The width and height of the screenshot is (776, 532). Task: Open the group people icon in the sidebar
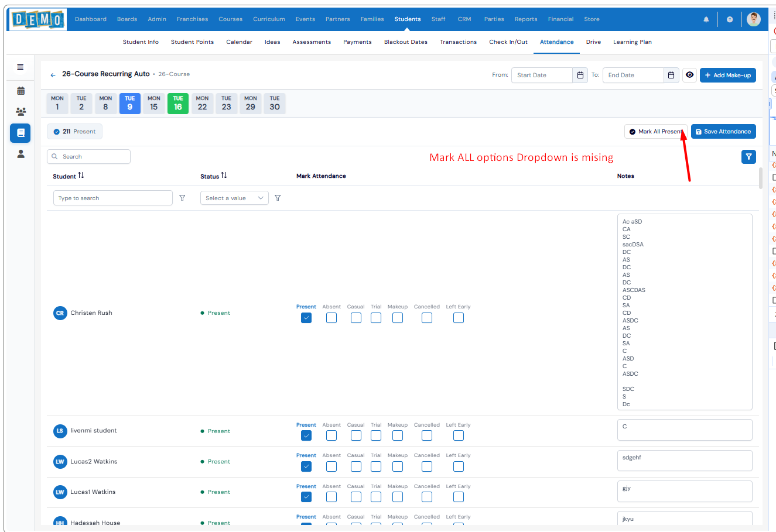[x=20, y=111]
